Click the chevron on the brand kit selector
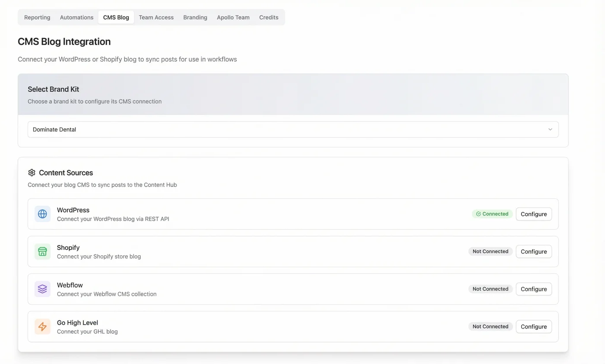 pyautogui.click(x=550, y=129)
